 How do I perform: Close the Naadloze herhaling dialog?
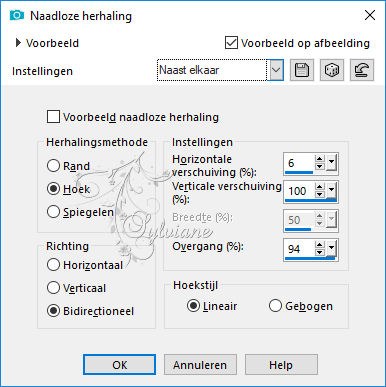(370, 15)
